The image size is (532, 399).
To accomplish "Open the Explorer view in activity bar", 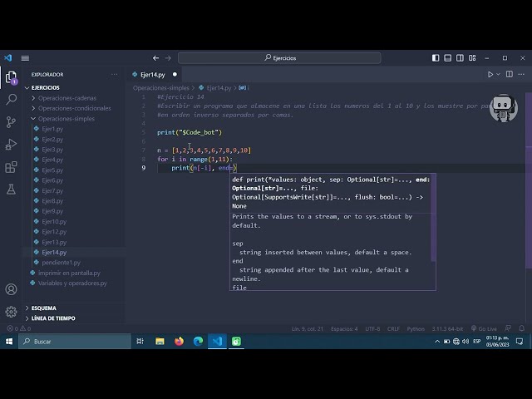I will [11, 77].
